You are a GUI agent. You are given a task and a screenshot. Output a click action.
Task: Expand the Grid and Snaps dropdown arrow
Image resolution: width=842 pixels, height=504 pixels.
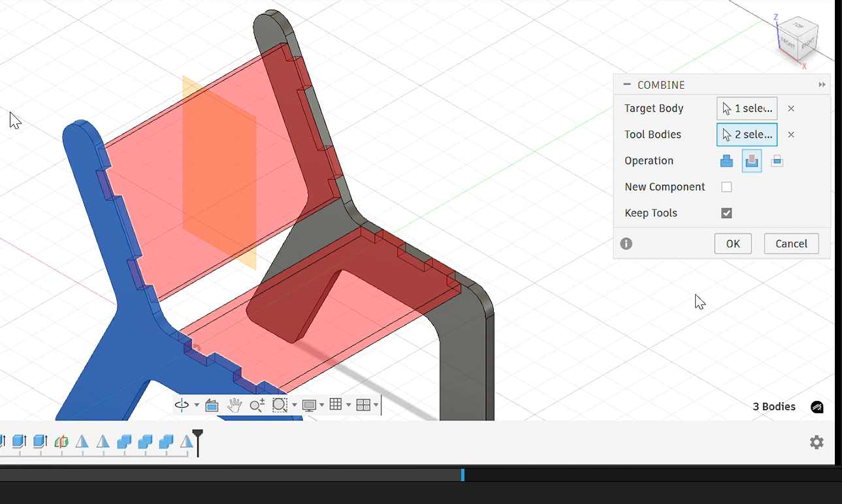click(348, 405)
